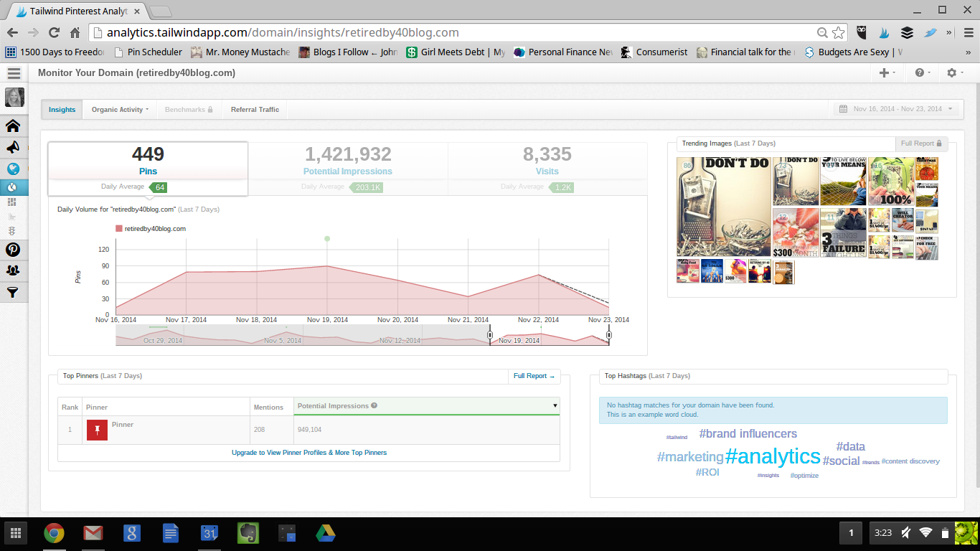
Task: Click the help icon next to Potential Impressions
Action: coord(374,406)
